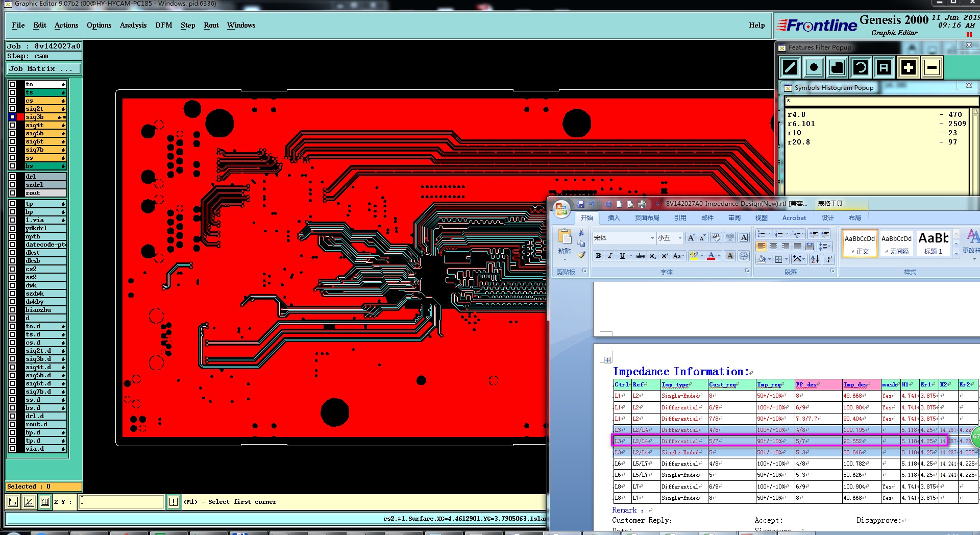The image size is (980, 535).
Task: Switch to the Acrobat ribbon tab
Action: 794,218
